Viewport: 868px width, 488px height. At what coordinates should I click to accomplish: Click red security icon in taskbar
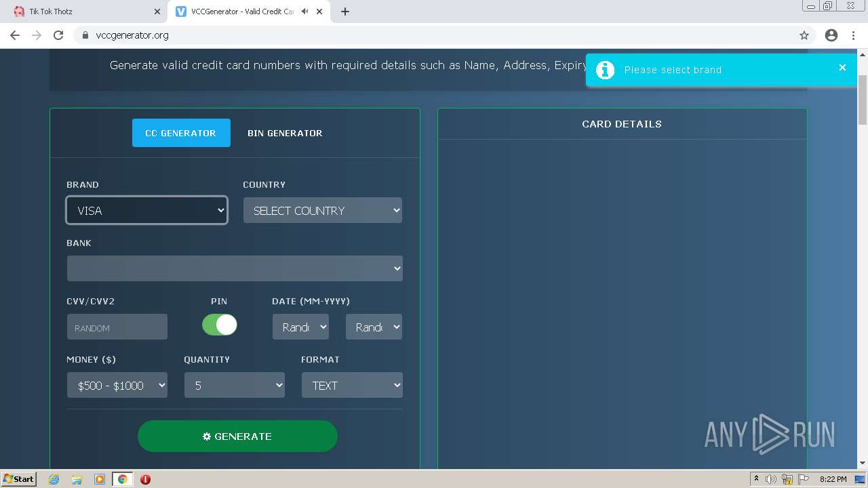[145, 479]
